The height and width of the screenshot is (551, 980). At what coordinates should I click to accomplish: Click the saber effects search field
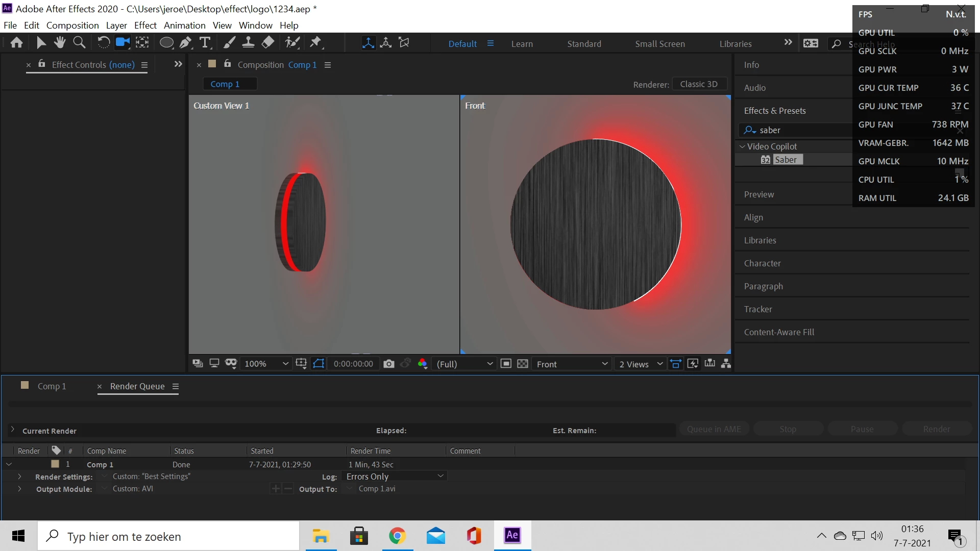point(801,130)
